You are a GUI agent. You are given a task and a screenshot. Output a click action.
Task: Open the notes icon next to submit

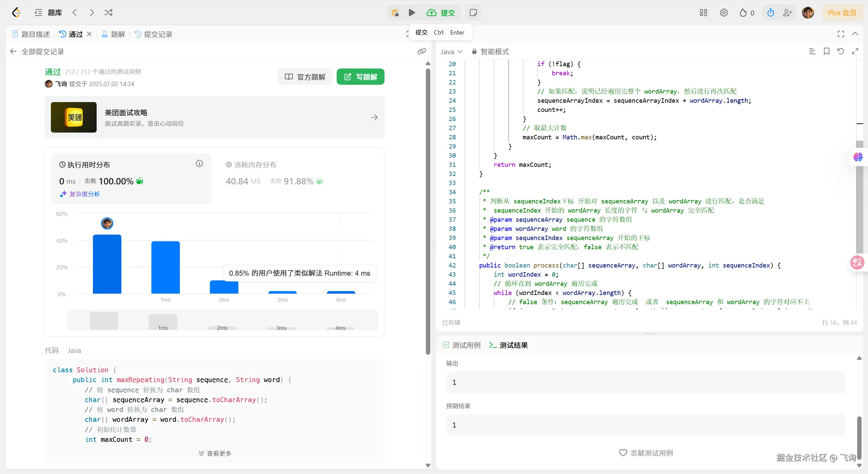pyautogui.click(x=473, y=13)
